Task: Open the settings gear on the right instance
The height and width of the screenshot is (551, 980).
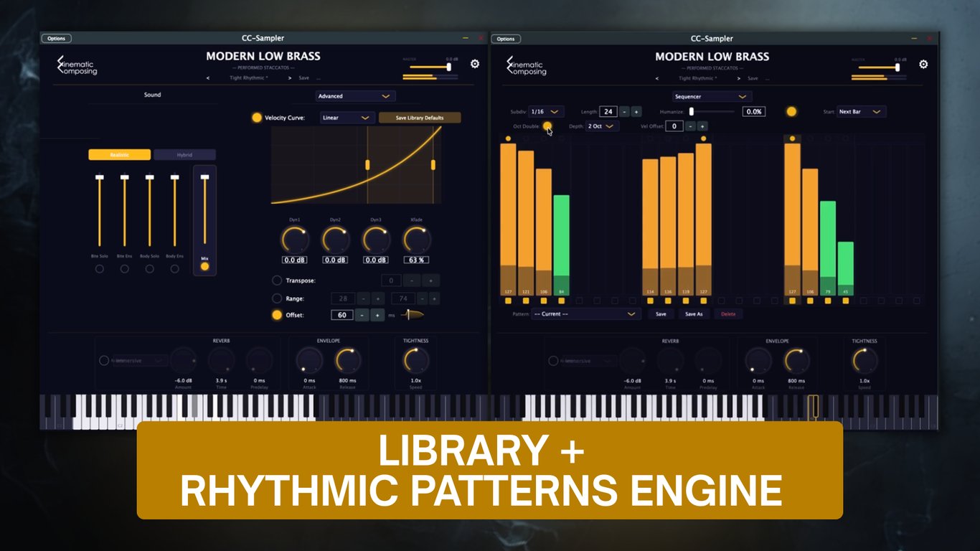Action: tap(923, 63)
